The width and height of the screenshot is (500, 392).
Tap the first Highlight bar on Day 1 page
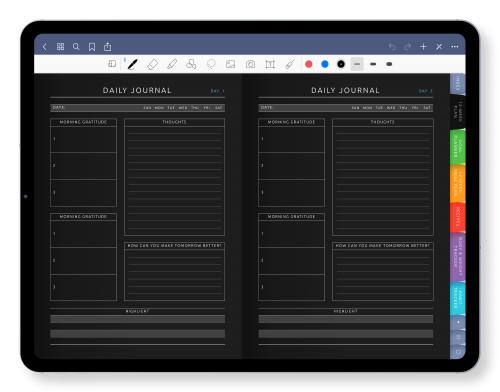tap(137, 319)
